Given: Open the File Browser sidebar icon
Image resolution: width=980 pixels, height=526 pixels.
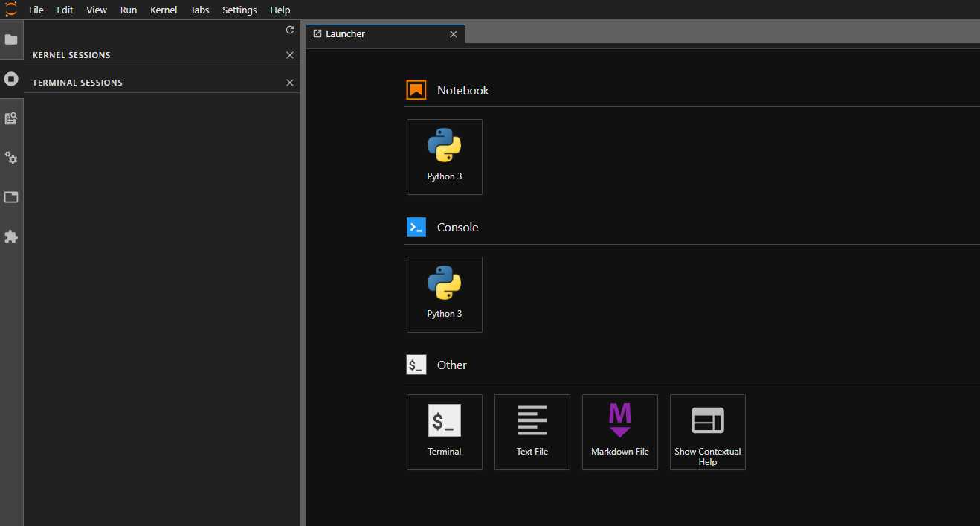Looking at the screenshot, I should [x=11, y=39].
